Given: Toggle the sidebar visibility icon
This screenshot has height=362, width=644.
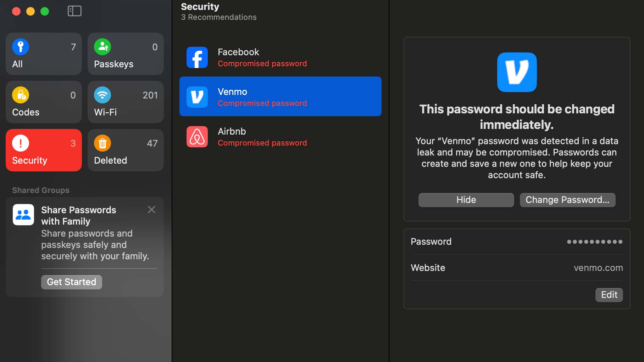Looking at the screenshot, I should [74, 11].
